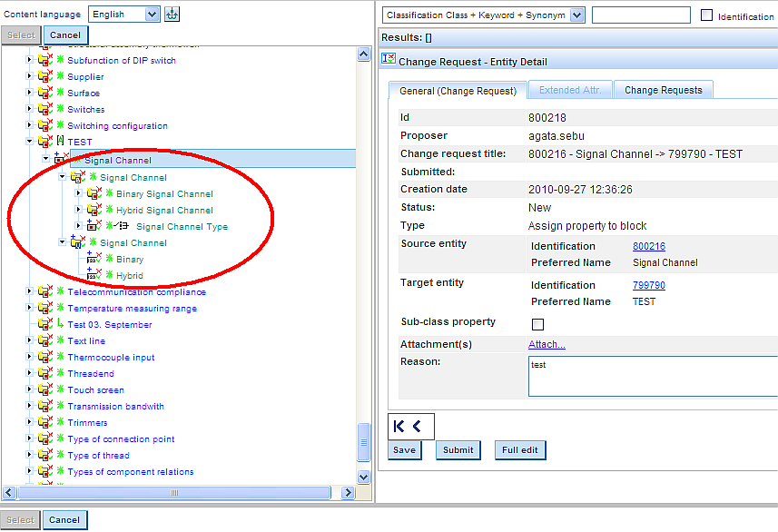Expand the Binary Signal Channel tree node
This screenshot has height=532, width=778.
(79, 194)
